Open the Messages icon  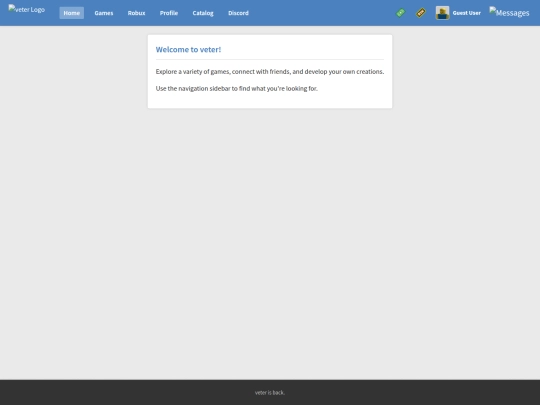pyautogui.click(x=509, y=12)
